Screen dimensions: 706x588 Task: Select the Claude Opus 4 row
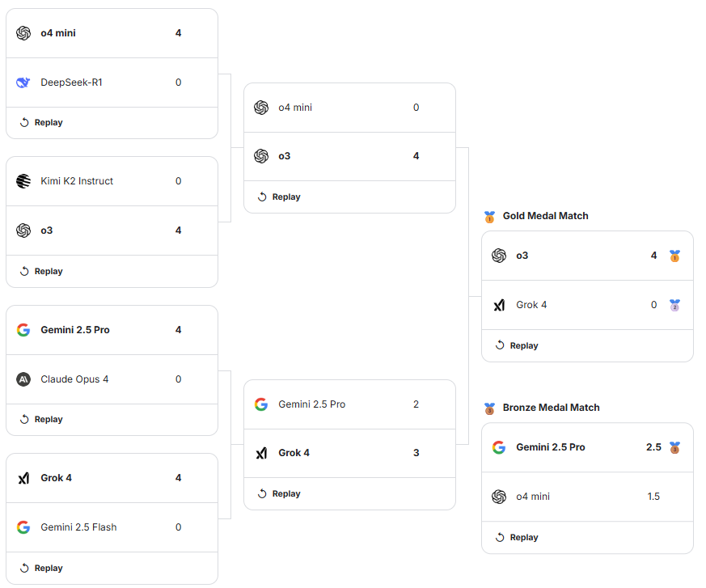click(112, 379)
